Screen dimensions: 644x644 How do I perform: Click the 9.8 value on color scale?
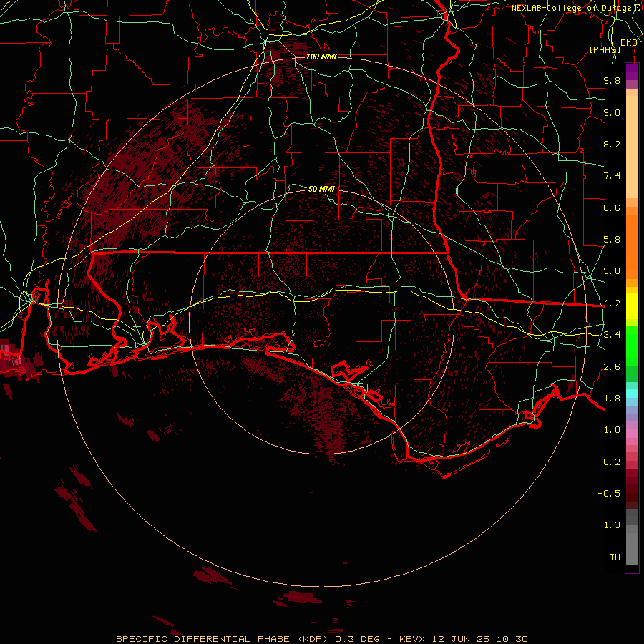612,80
